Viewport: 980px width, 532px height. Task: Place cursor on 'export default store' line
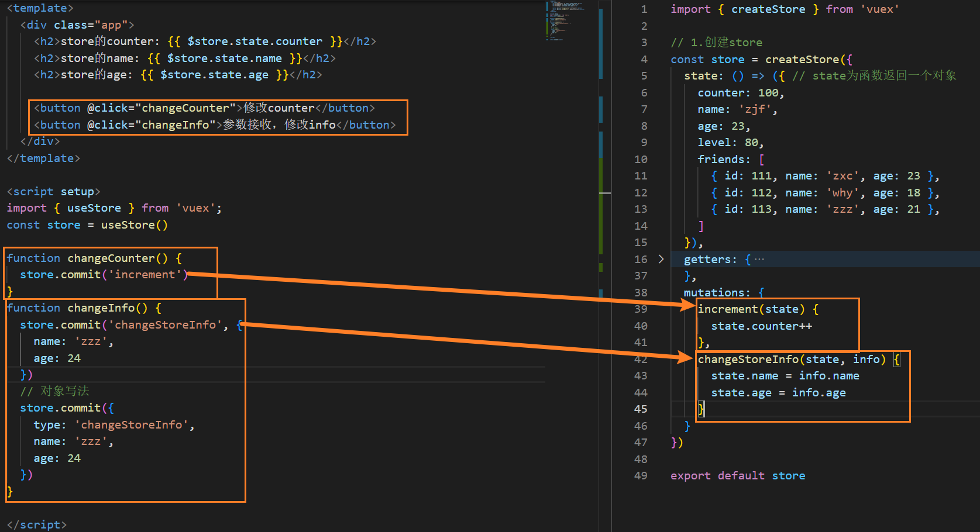pyautogui.click(x=738, y=476)
